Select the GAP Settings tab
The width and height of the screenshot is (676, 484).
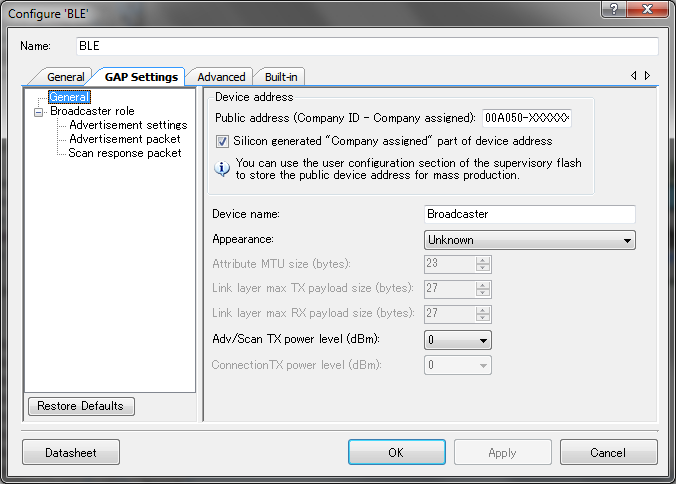(x=141, y=77)
